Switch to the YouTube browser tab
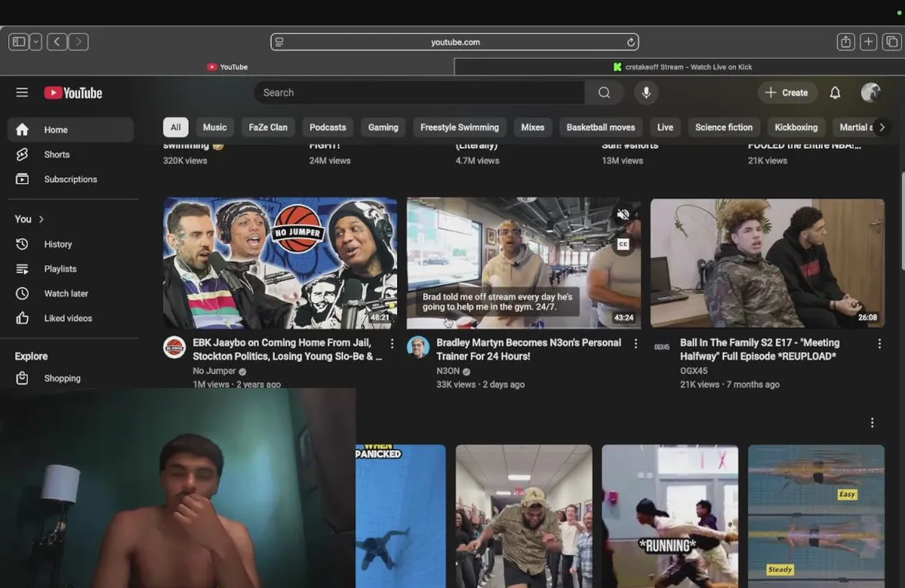The height and width of the screenshot is (588, 905). click(x=227, y=67)
